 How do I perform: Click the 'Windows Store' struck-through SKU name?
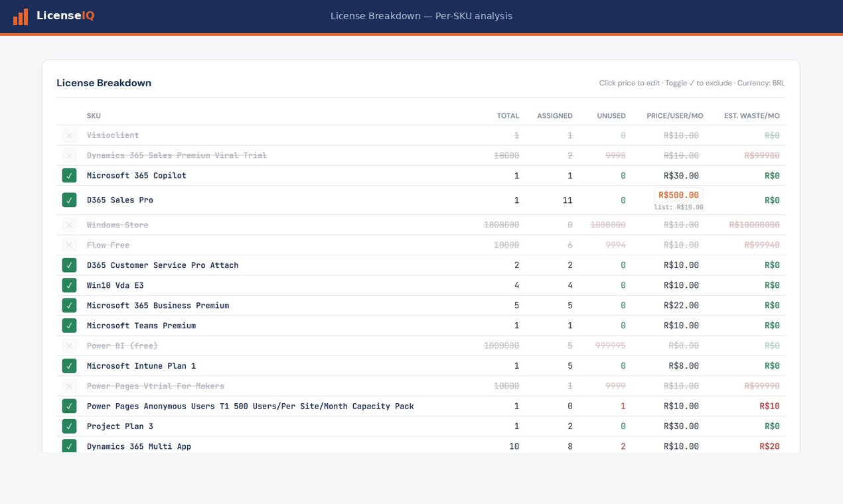117,225
